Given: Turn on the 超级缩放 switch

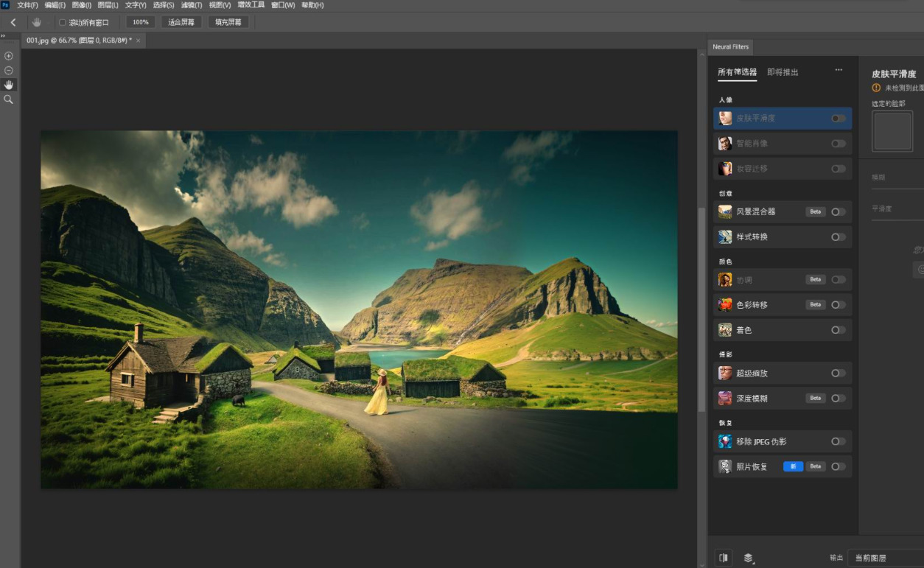Looking at the screenshot, I should pyautogui.click(x=839, y=373).
